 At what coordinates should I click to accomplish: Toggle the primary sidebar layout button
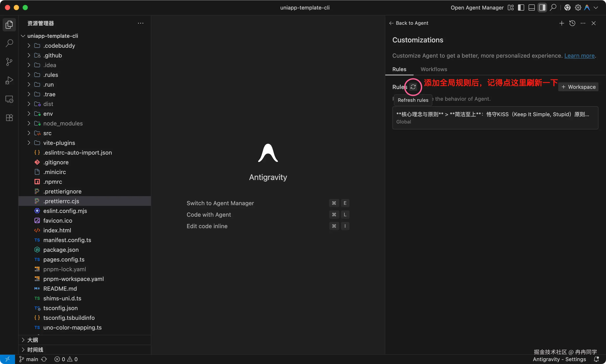click(x=521, y=8)
